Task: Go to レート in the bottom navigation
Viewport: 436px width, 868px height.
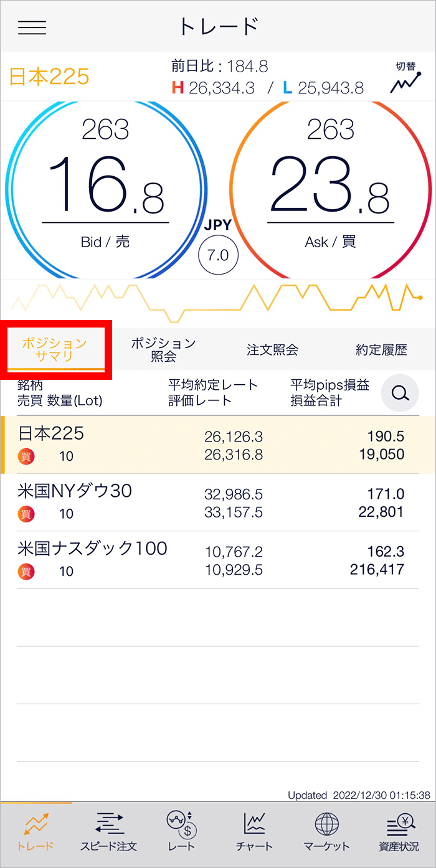Action: click(181, 831)
